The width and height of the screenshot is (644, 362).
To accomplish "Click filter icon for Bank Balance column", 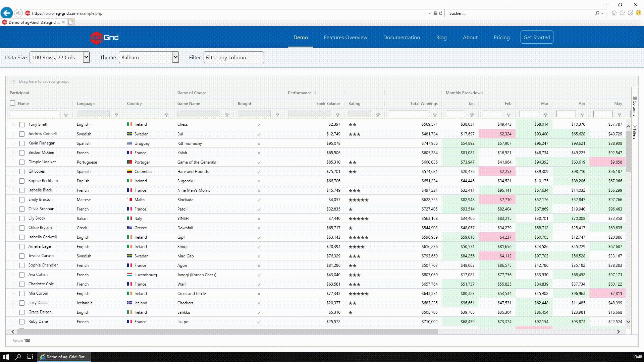I will click(x=338, y=115).
